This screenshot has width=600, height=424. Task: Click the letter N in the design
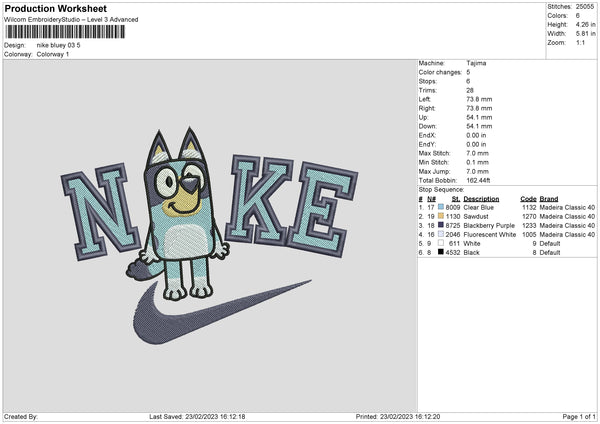[101, 212]
